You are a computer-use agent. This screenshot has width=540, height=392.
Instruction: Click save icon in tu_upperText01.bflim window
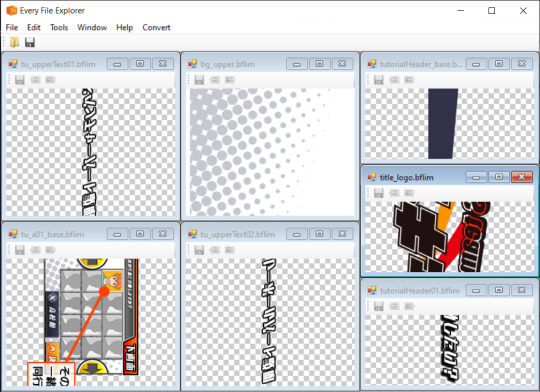pyautogui.click(x=20, y=80)
